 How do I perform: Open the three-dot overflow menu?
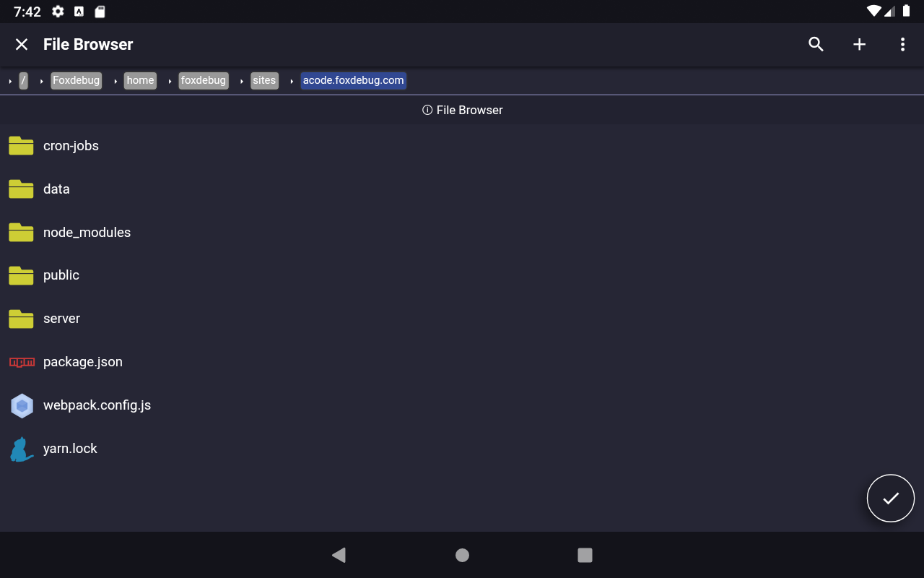click(902, 44)
